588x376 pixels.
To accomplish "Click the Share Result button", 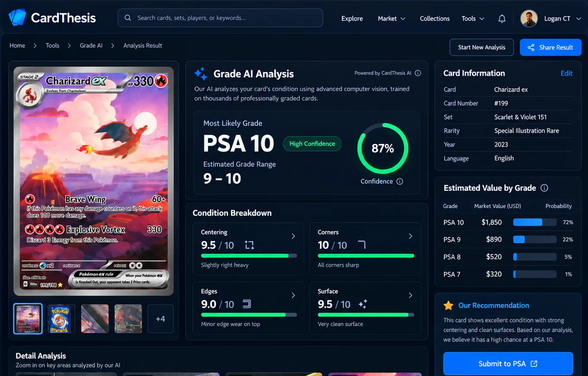I will click(550, 48).
